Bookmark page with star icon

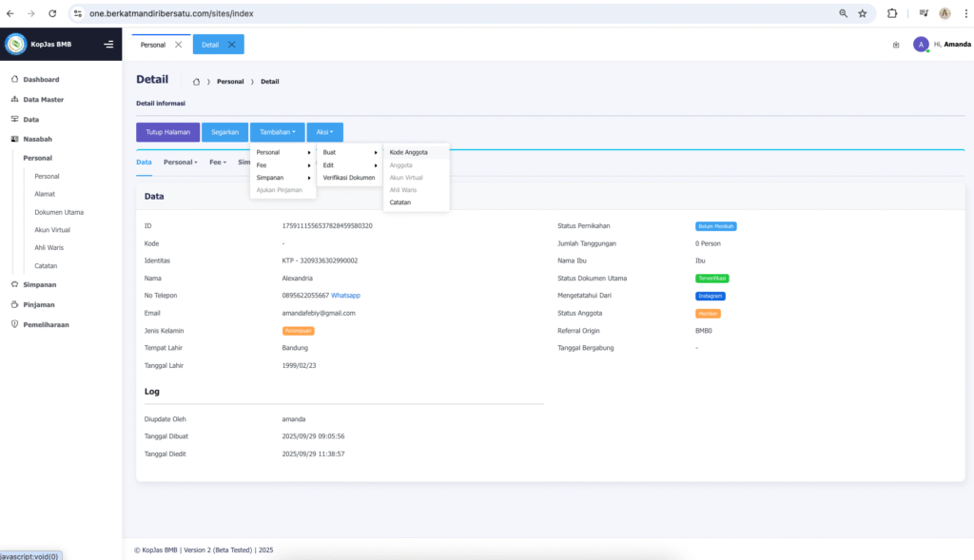point(862,14)
